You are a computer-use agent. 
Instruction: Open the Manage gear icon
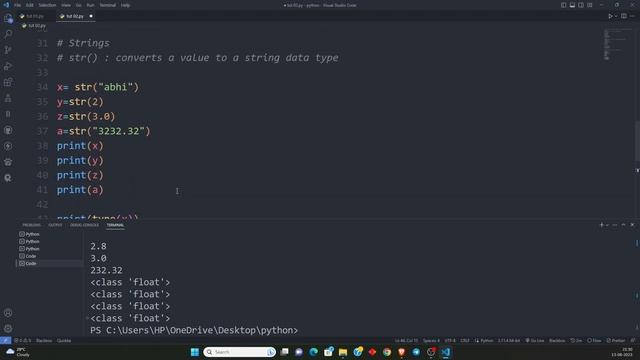pyautogui.click(x=8, y=329)
